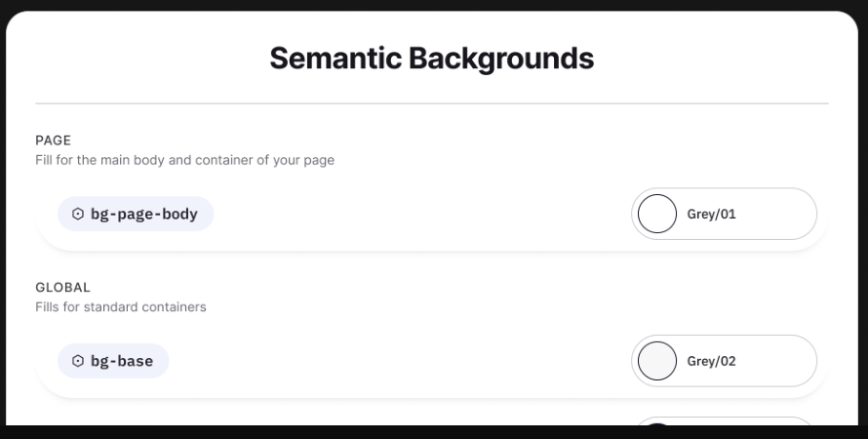Click empty middle of the bg-base row
This screenshot has width=868, height=439.
point(400,361)
